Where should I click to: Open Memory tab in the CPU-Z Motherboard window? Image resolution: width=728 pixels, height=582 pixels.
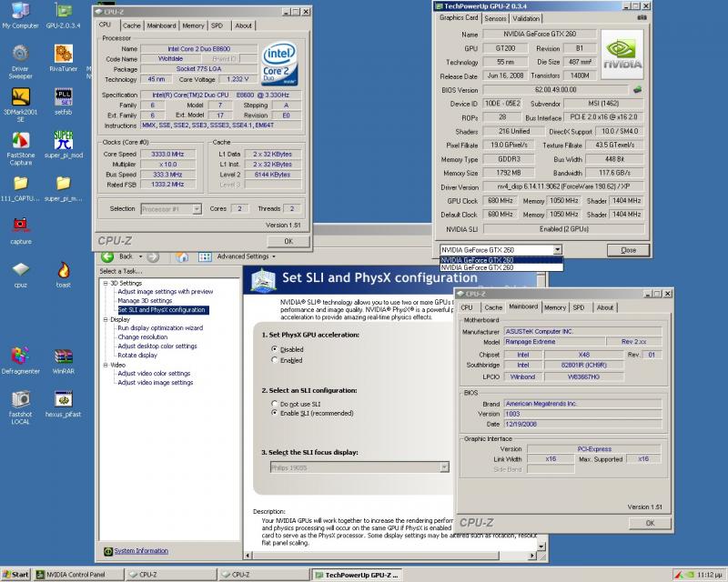(x=555, y=307)
